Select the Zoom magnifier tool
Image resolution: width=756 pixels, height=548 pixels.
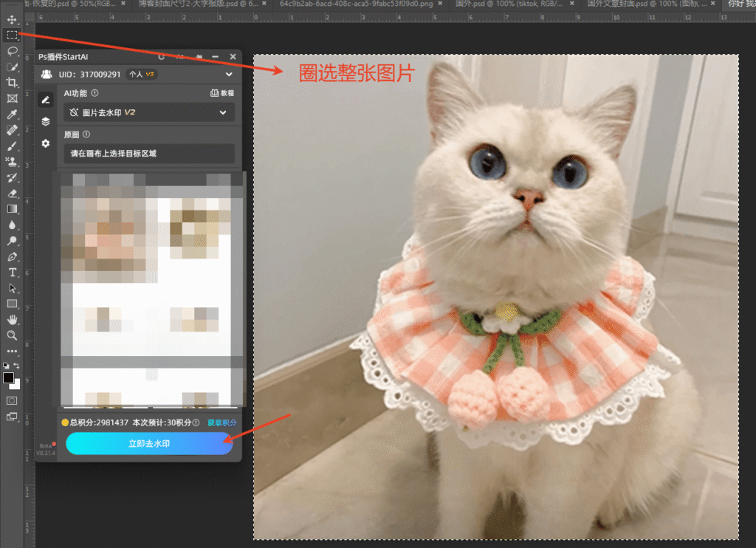(x=12, y=335)
